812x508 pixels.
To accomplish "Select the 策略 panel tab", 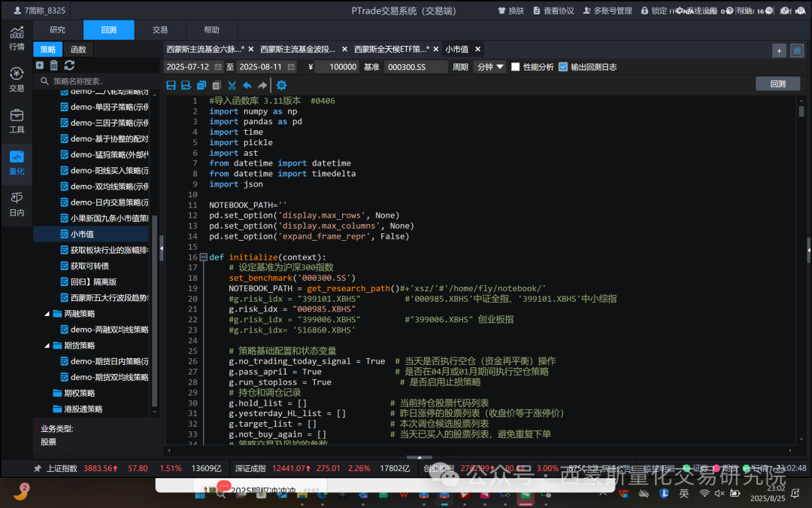I will [47, 49].
